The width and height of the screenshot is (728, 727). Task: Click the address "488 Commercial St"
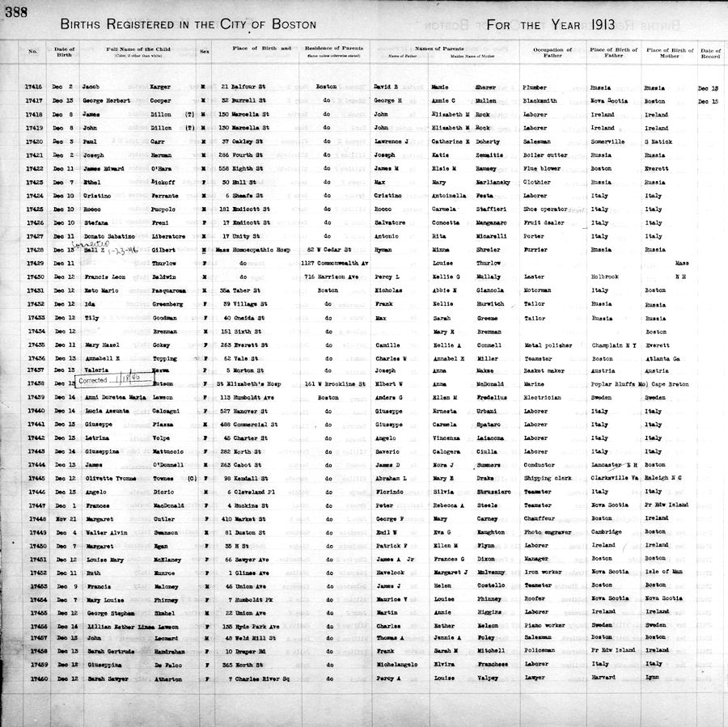(x=249, y=425)
